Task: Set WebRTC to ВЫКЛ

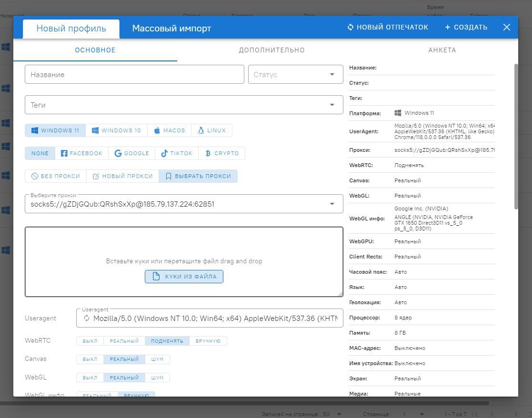Action: (x=90, y=341)
